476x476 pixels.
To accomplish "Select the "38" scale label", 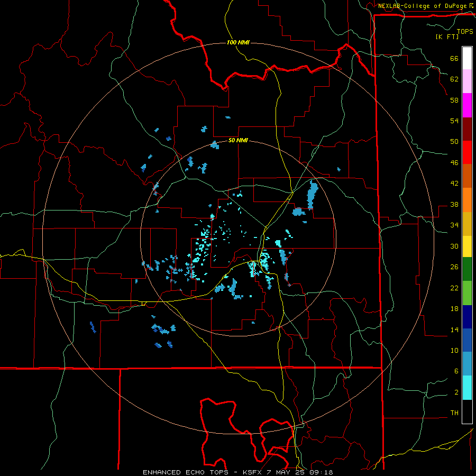I will click(454, 205).
